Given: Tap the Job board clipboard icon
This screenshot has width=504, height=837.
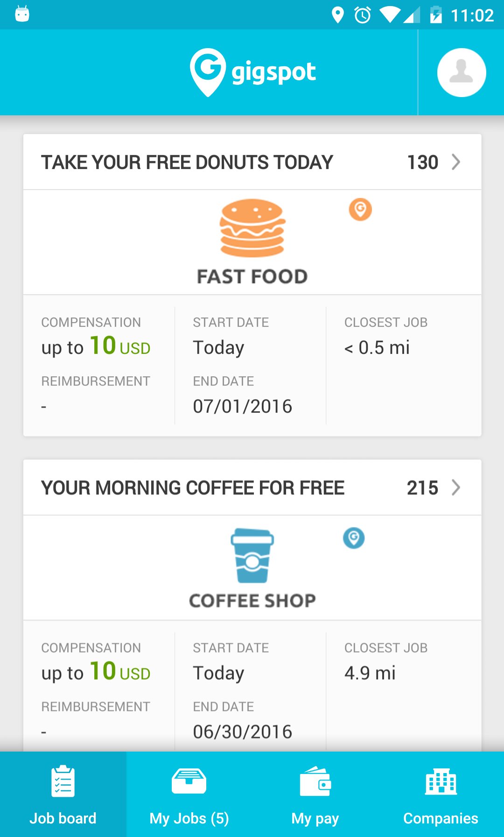Looking at the screenshot, I should tap(63, 781).
